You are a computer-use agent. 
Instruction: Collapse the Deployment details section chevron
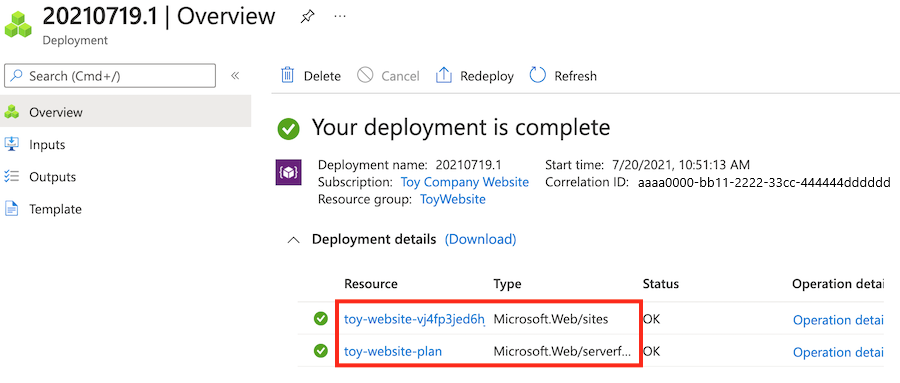[x=293, y=239]
